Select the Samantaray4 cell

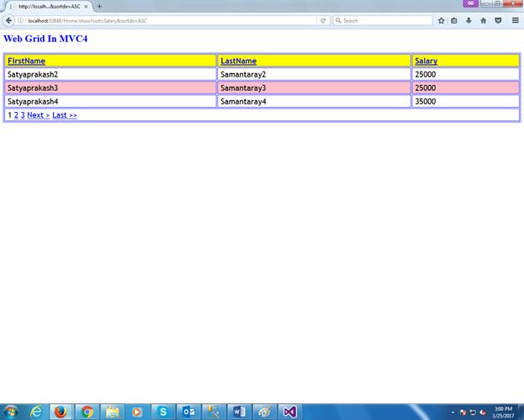point(314,101)
